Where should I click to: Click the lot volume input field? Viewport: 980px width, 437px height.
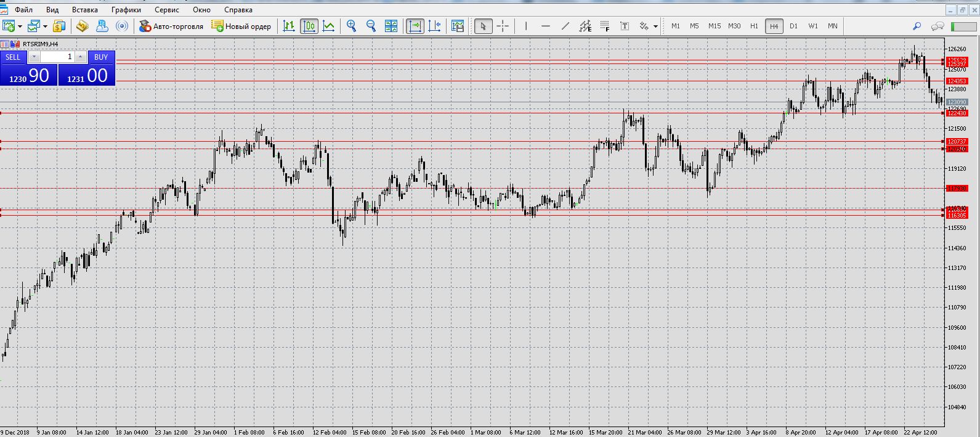pyautogui.click(x=57, y=57)
